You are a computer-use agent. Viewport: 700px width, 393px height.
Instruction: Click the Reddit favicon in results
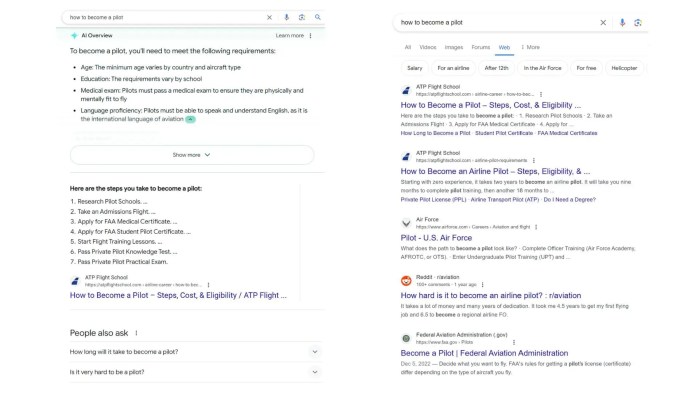(406, 280)
